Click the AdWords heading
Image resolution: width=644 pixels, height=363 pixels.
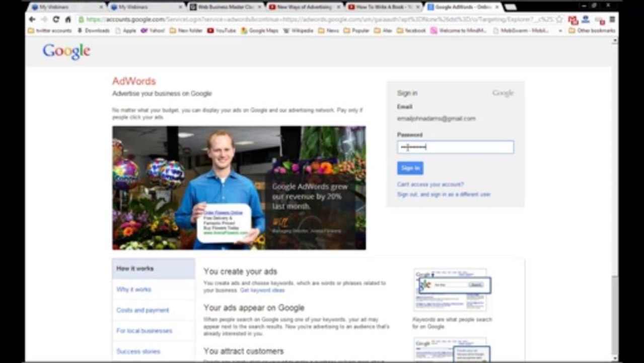134,81
